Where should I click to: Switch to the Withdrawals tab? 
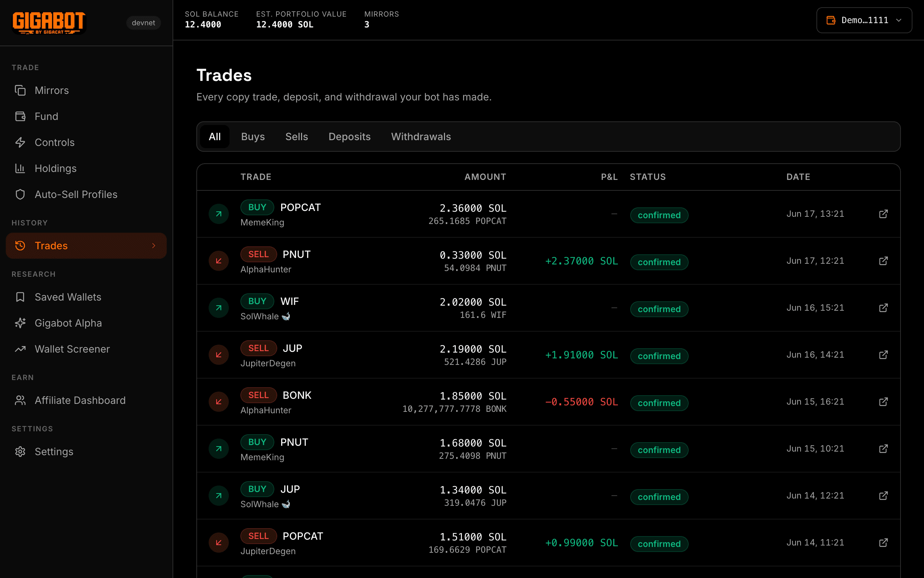click(x=421, y=137)
